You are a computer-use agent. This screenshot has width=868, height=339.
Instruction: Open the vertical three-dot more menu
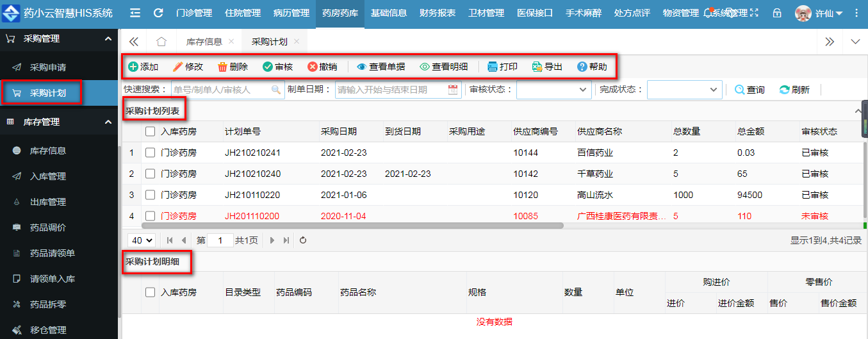pos(856,13)
